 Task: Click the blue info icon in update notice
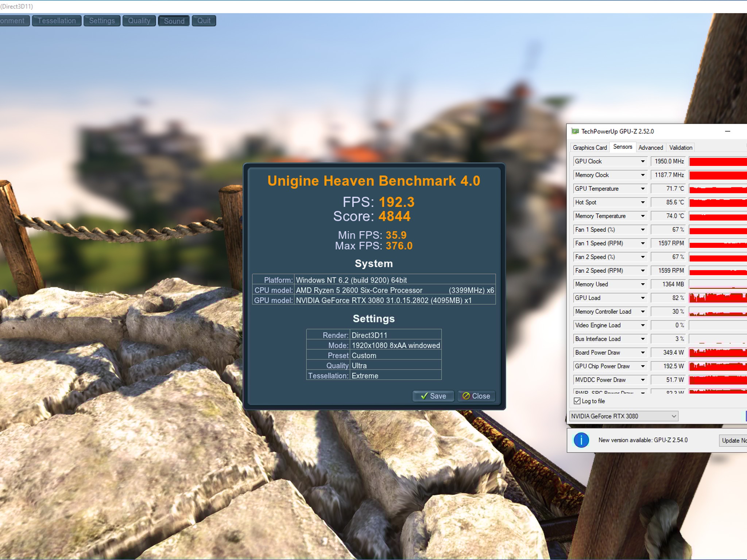(581, 440)
